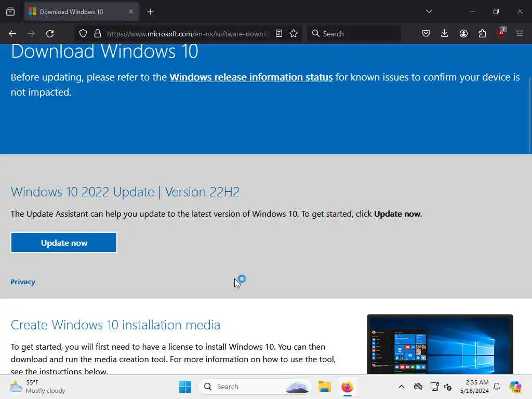Viewport: 532px width, 399px height.
Task: Open browser extensions puzzle icon
Action: coord(482,33)
